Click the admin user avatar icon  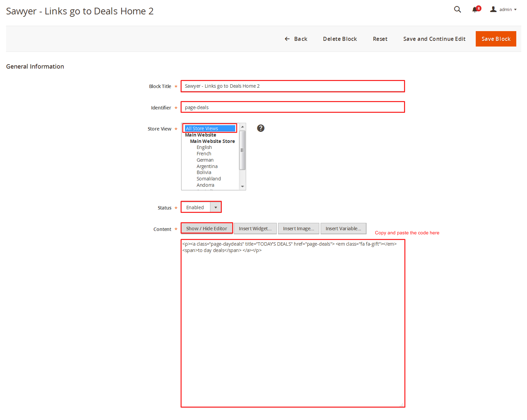point(493,9)
